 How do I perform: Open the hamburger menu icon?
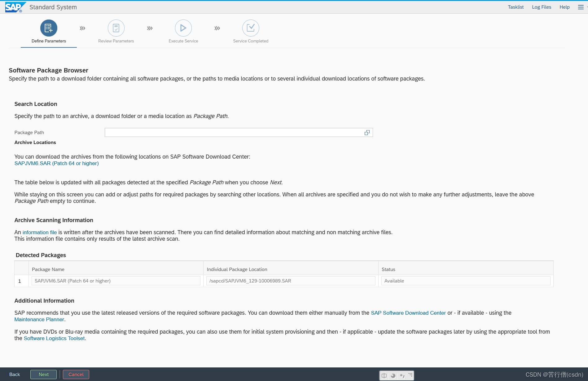(x=581, y=7)
